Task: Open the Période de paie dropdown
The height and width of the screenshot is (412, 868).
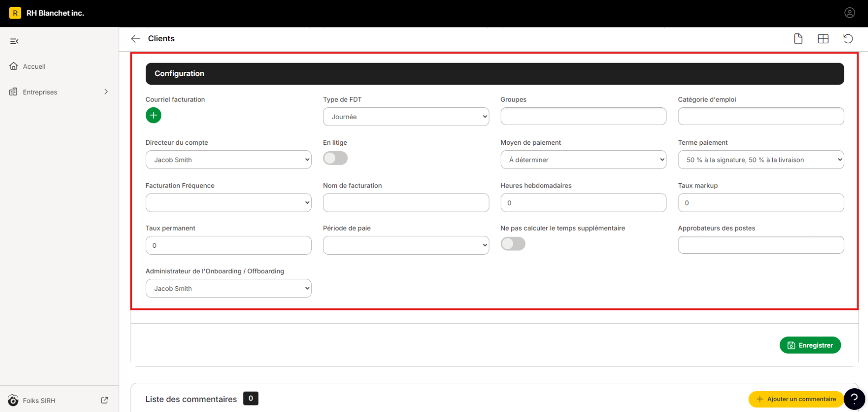Action: click(x=406, y=245)
